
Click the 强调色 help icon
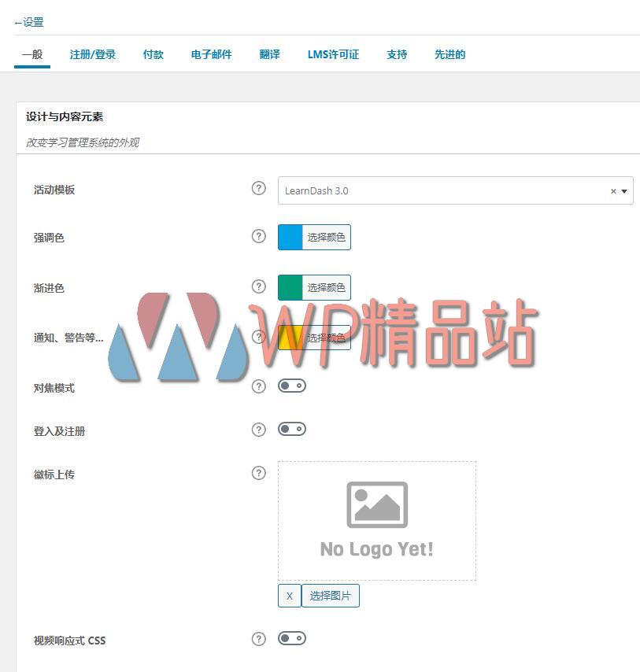(258, 235)
